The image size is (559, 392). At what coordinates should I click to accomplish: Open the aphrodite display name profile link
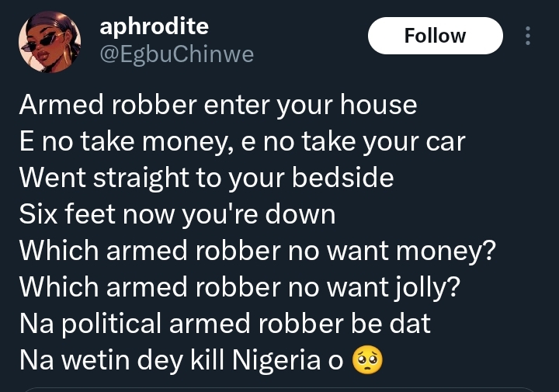pos(154,26)
